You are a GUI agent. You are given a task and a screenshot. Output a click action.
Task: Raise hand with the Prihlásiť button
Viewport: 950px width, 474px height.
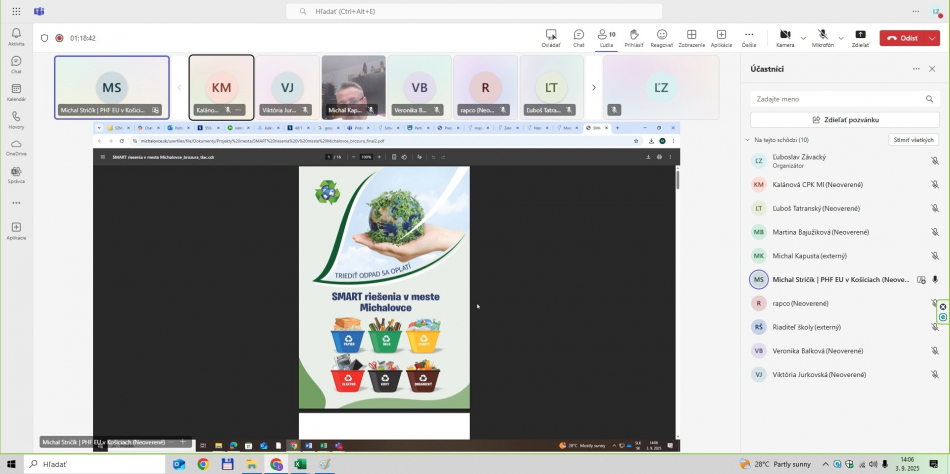click(634, 37)
